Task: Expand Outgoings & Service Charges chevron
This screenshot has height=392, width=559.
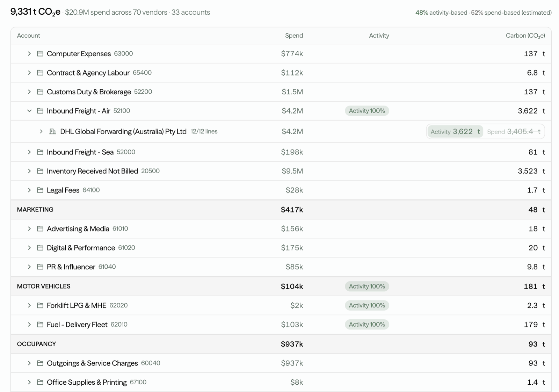Action: point(29,363)
